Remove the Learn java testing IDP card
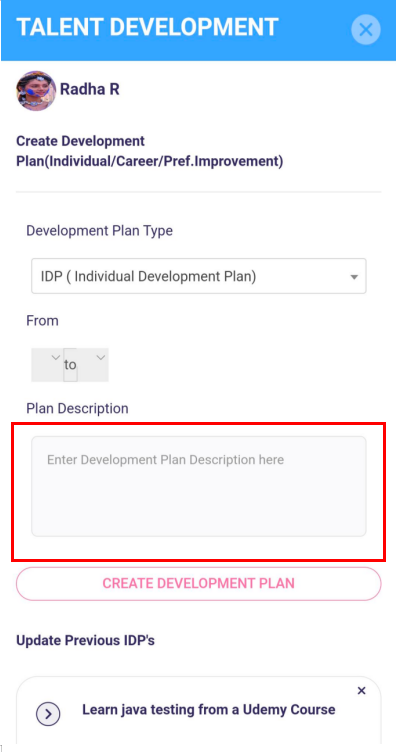Screen dimensions: 398x752 point(362,691)
